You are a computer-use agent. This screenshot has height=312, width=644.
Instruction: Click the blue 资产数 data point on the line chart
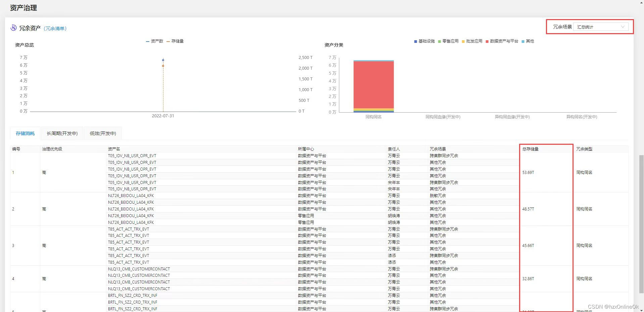click(x=163, y=60)
